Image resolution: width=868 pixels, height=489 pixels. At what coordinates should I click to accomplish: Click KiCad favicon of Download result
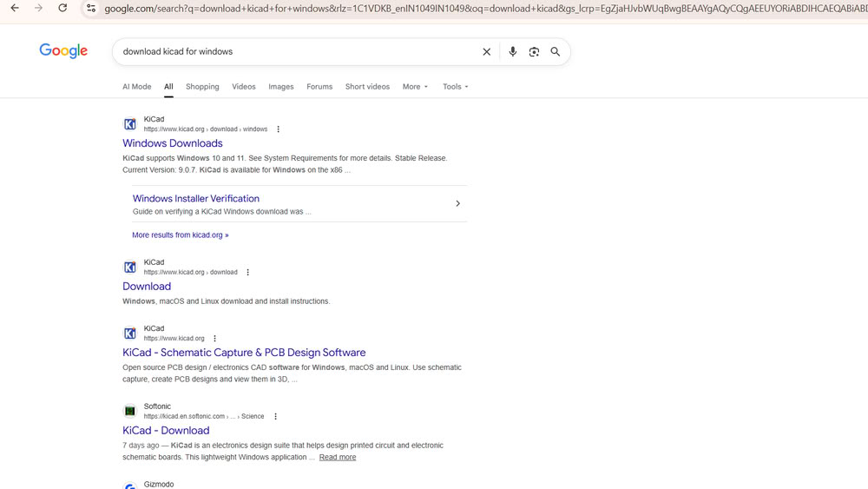[129, 267]
